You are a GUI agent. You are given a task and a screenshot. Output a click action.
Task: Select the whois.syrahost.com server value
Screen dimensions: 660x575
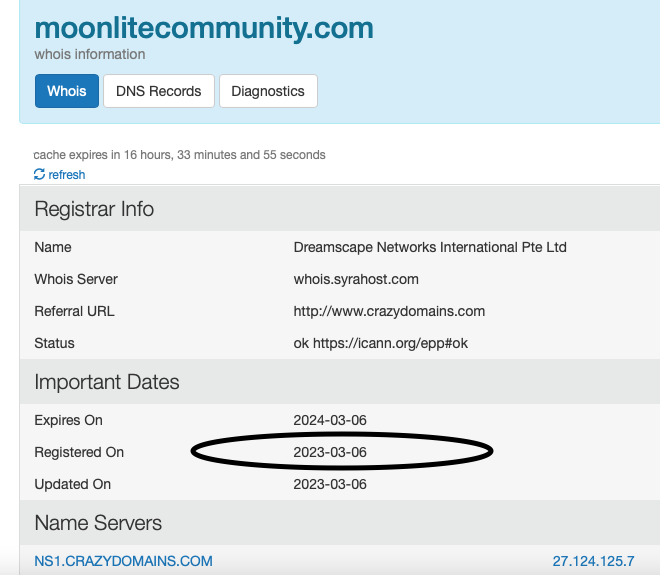tap(356, 279)
